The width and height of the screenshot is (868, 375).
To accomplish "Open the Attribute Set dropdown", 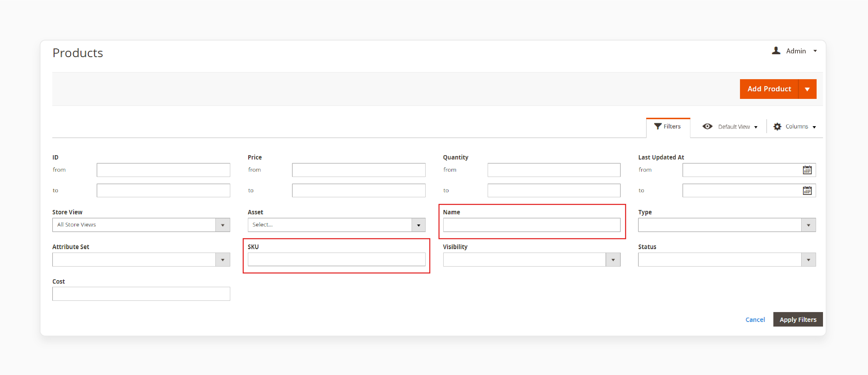I will 141,260.
